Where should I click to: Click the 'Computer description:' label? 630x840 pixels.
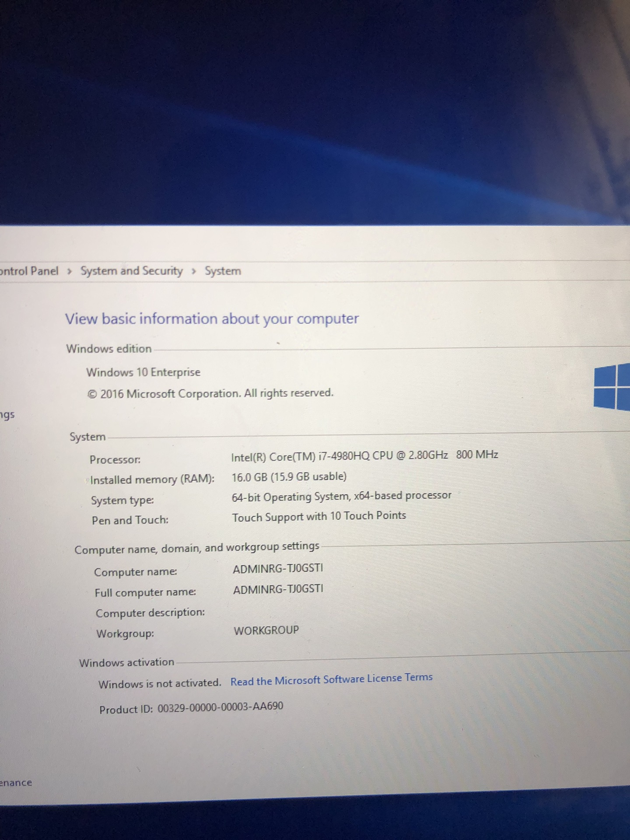click(x=150, y=613)
